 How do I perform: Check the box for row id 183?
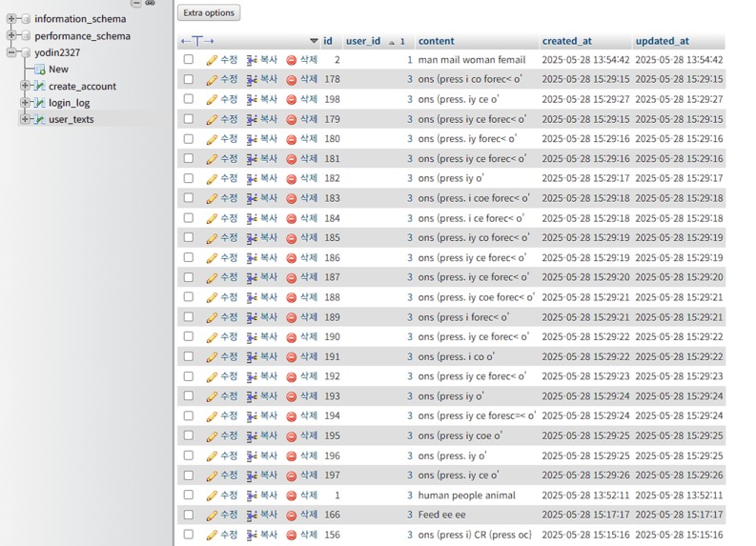click(189, 197)
